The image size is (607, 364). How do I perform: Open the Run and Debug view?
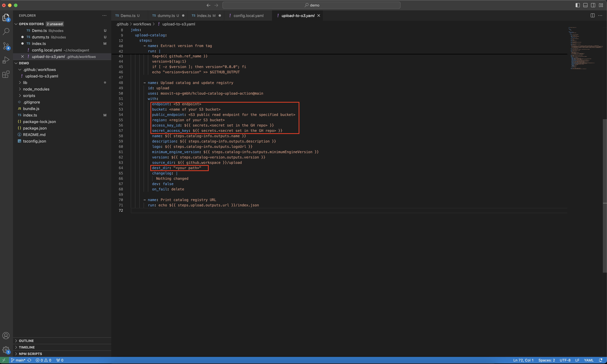point(6,60)
